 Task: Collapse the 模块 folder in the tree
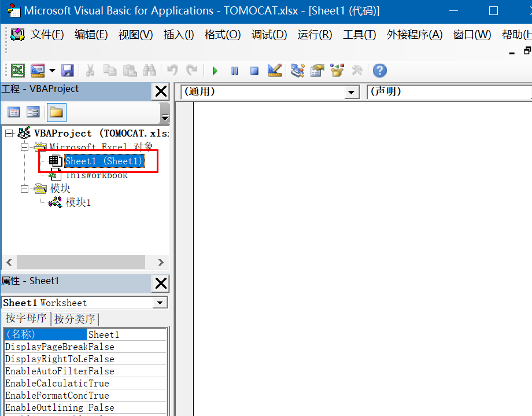(x=25, y=189)
